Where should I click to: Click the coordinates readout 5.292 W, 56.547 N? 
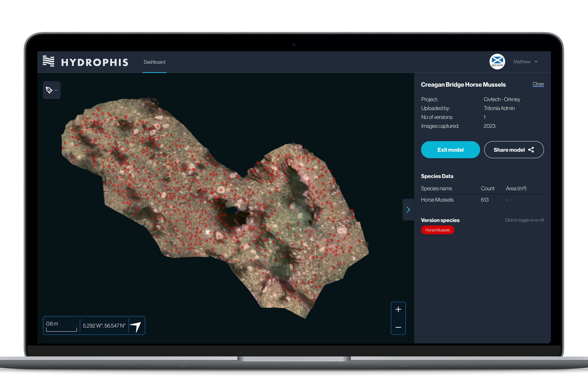(x=104, y=326)
